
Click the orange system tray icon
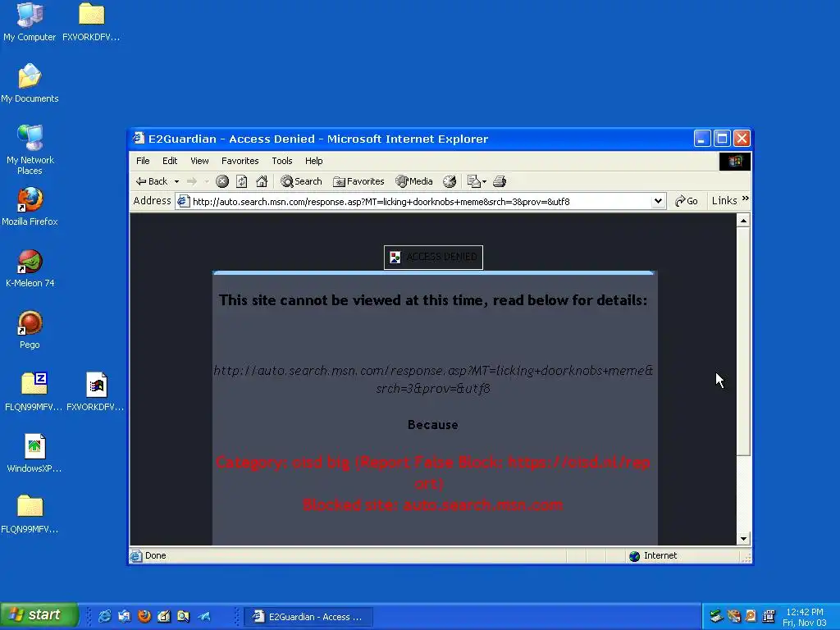(x=751, y=616)
